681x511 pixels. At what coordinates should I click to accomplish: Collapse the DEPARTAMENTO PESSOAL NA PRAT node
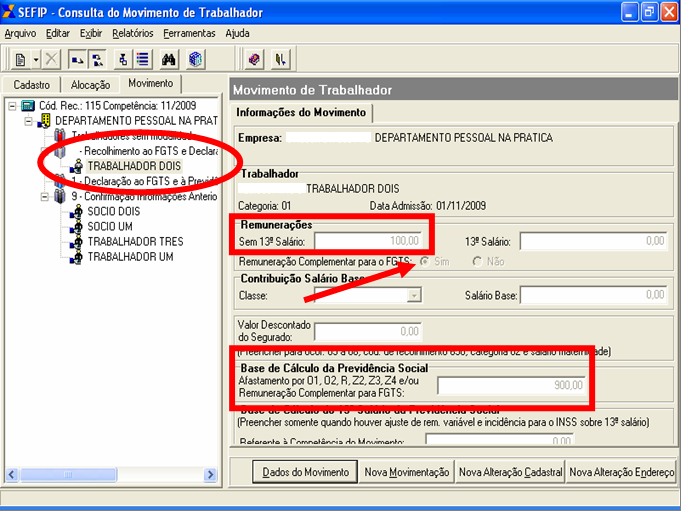(x=28, y=121)
